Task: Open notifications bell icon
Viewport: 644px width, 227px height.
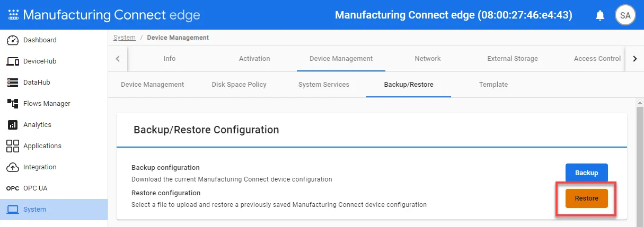Action: pos(600,15)
